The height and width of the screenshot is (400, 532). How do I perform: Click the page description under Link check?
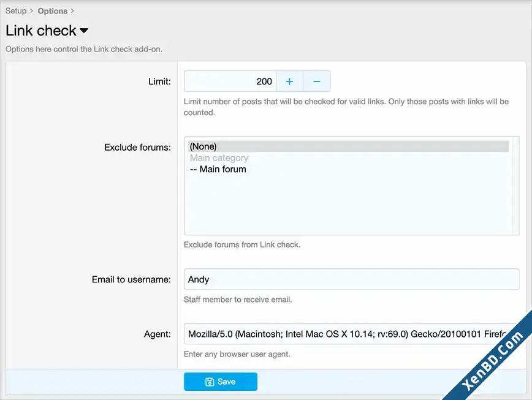coord(84,49)
